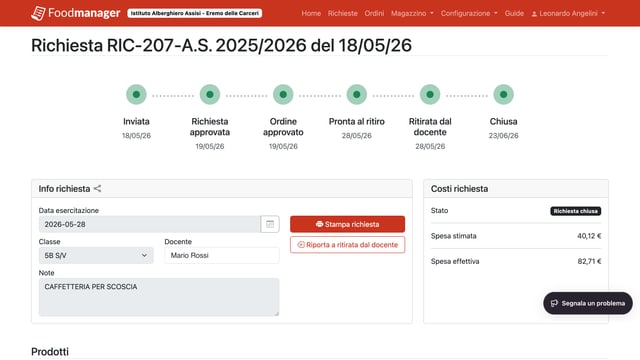
Task: Click the share icon next to Info richiesta
Action: pos(97,189)
